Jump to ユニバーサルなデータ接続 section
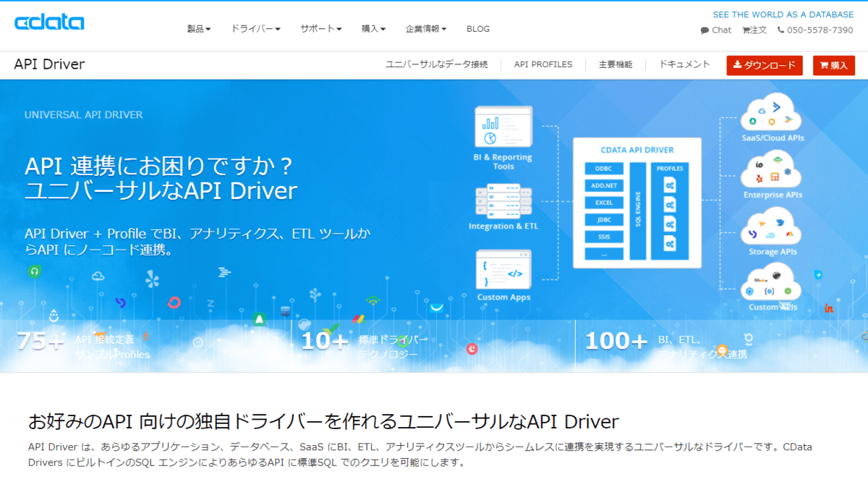 point(437,64)
